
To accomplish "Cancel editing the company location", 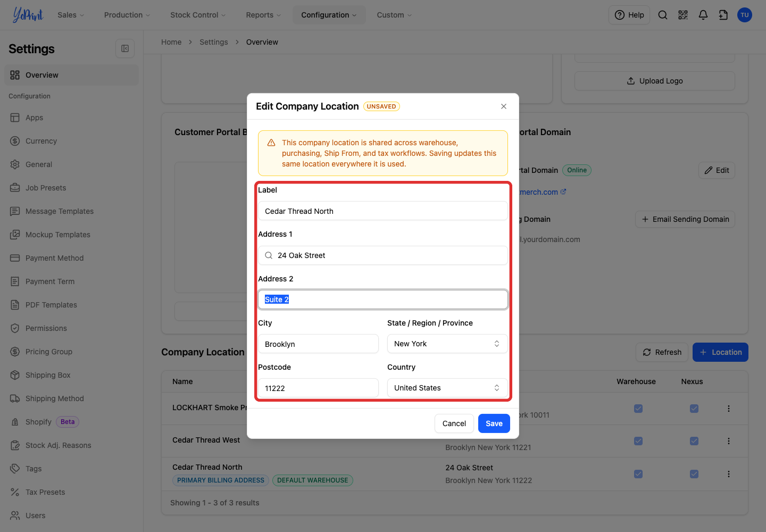I will (454, 423).
